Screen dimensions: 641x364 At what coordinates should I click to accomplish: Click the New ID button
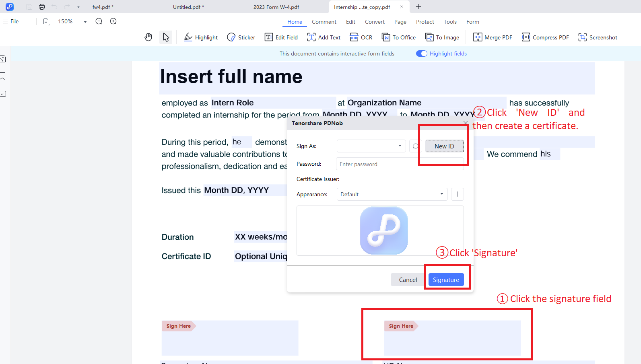click(x=444, y=146)
